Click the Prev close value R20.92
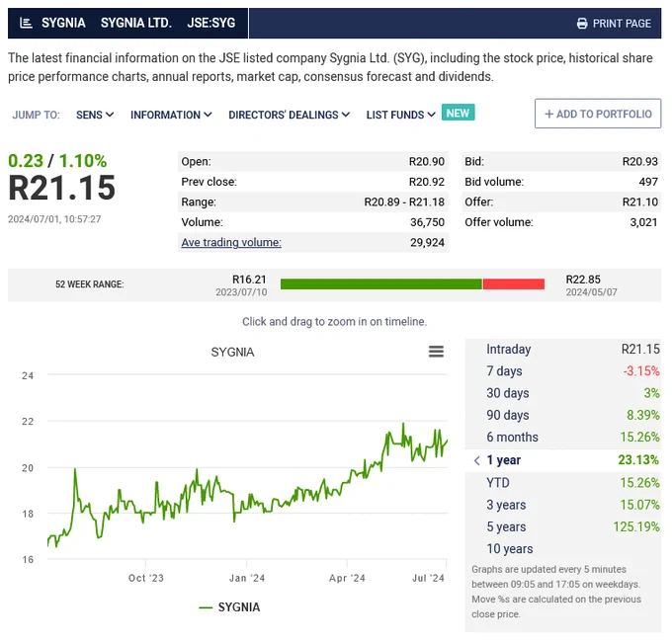This screenshot has width=672, height=643. pos(427,182)
